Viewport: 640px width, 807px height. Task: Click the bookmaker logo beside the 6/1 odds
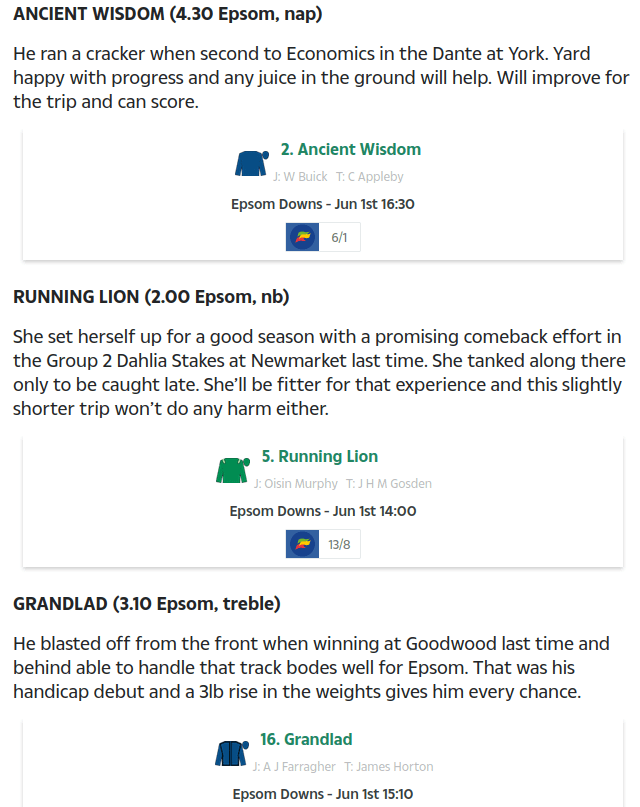(303, 237)
